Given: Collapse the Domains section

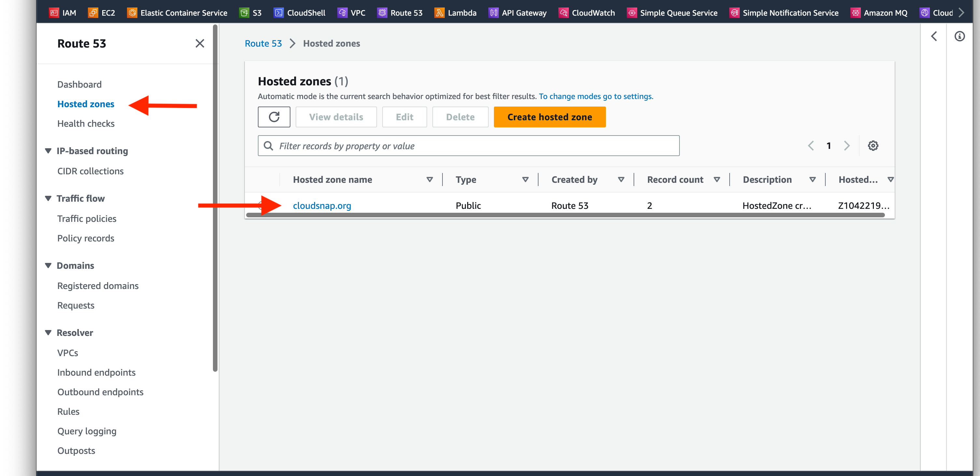Looking at the screenshot, I should point(48,266).
